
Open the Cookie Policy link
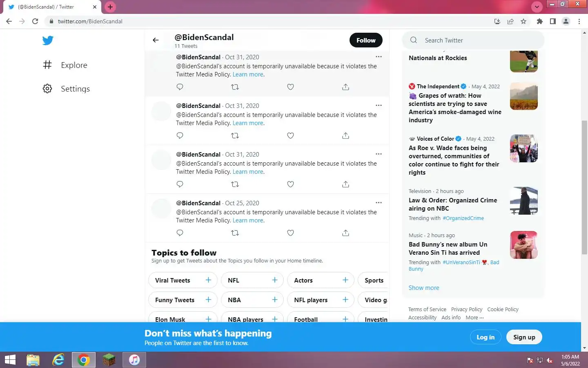tap(503, 310)
